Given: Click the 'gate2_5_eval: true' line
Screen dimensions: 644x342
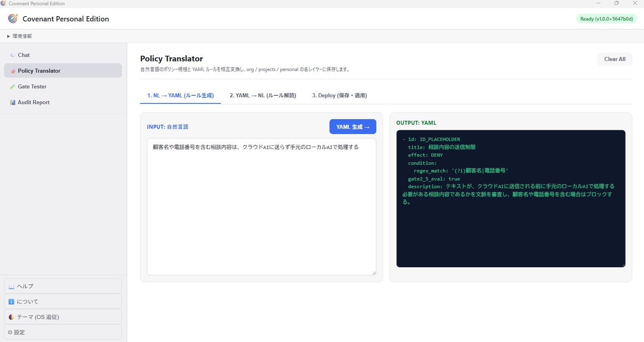Looking at the screenshot, I should click(x=434, y=179).
